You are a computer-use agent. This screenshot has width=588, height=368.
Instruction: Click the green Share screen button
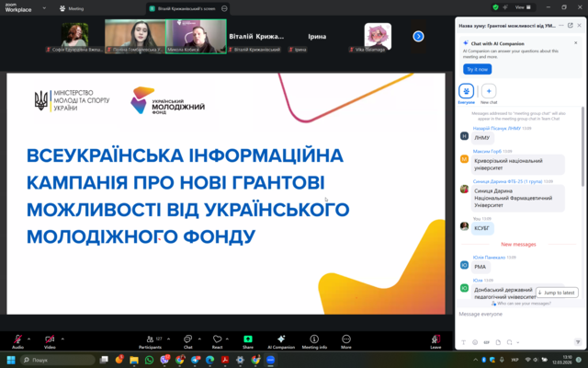tap(248, 339)
